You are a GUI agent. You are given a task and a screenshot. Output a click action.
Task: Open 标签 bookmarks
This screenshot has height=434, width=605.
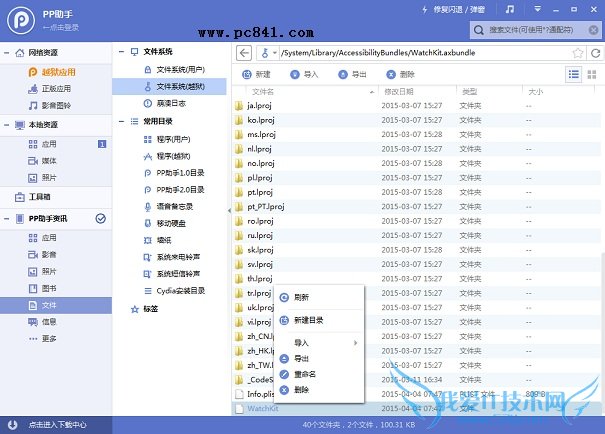coord(144,309)
